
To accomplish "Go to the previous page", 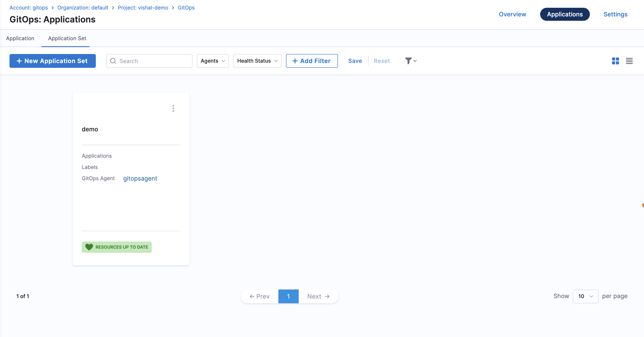I will (259, 296).
